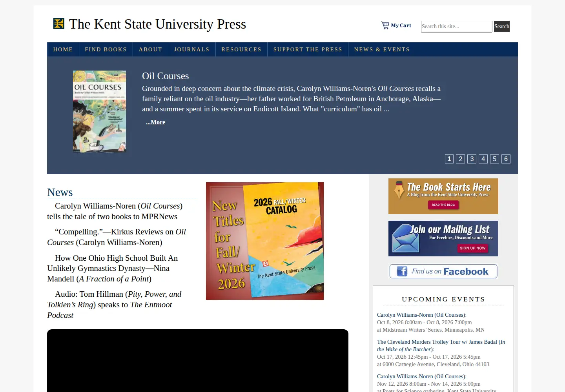The width and height of the screenshot is (565, 392).
Task: Click the Oil Courses book cover
Action: tap(100, 111)
